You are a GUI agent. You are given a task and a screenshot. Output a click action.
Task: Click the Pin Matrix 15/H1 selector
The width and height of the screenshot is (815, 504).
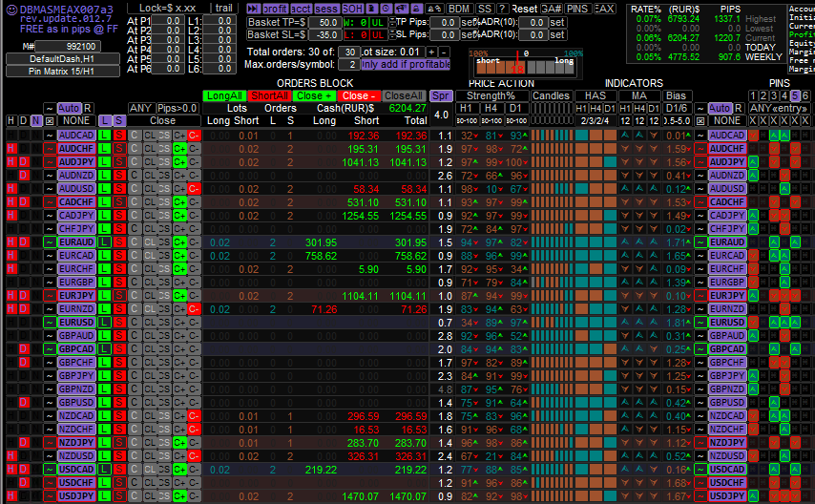[x=62, y=72]
